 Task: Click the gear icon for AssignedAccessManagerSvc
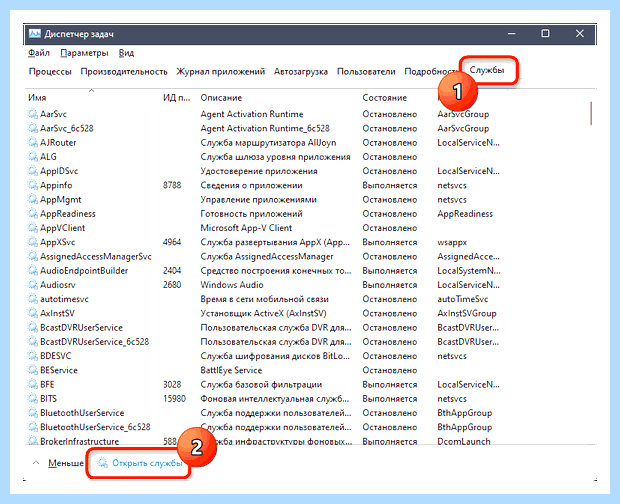tap(33, 256)
